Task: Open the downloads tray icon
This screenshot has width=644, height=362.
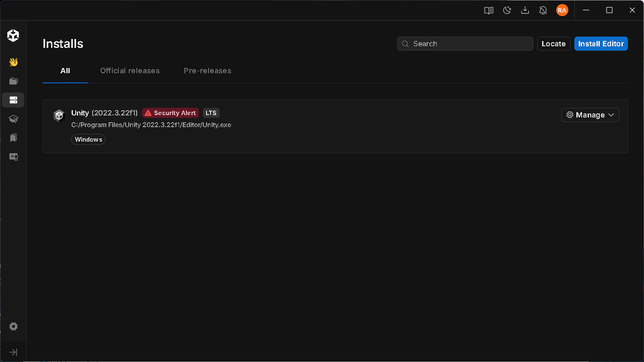Action: tap(525, 10)
